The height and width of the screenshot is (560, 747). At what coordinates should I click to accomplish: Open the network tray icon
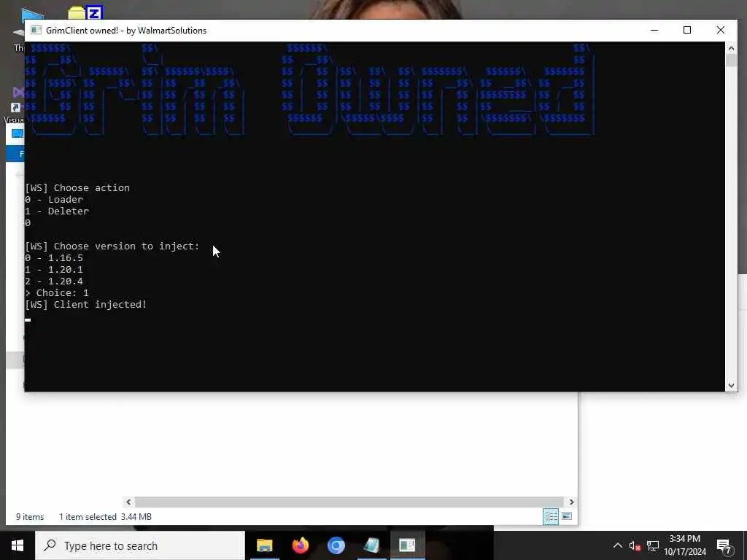pos(653,545)
